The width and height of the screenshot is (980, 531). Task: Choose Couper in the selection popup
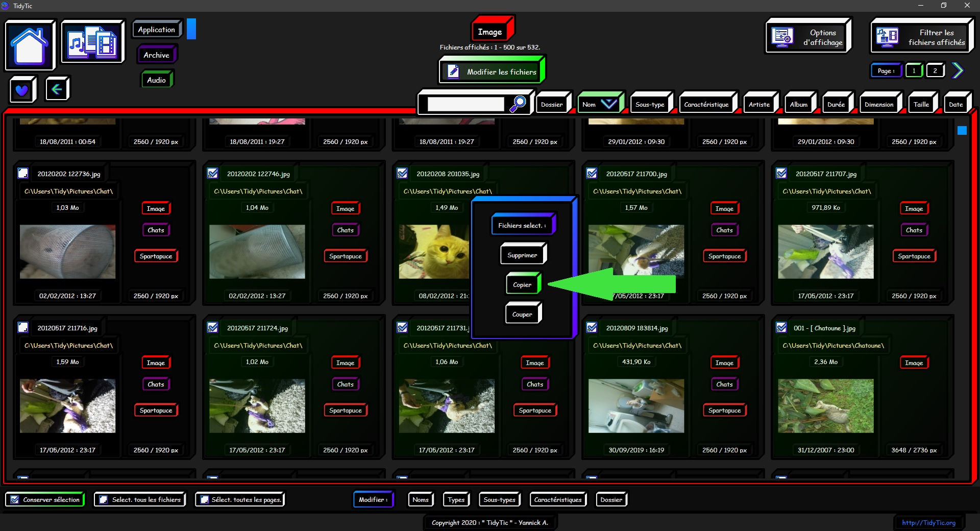coord(523,313)
